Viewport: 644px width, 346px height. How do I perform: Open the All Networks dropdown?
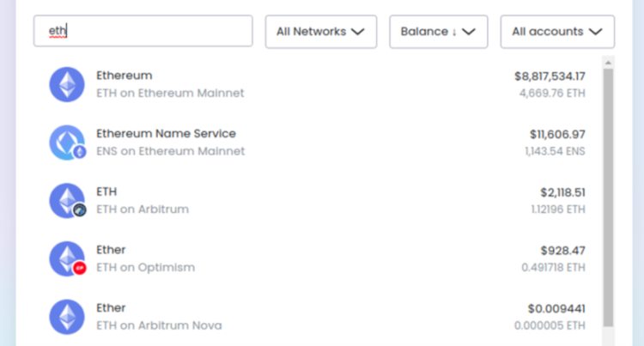[320, 32]
